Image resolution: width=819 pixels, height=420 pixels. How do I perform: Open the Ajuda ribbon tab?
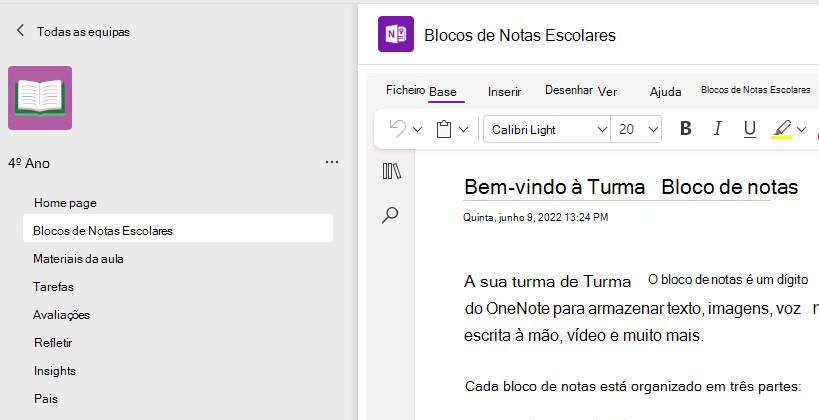click(x=665, y=92)
